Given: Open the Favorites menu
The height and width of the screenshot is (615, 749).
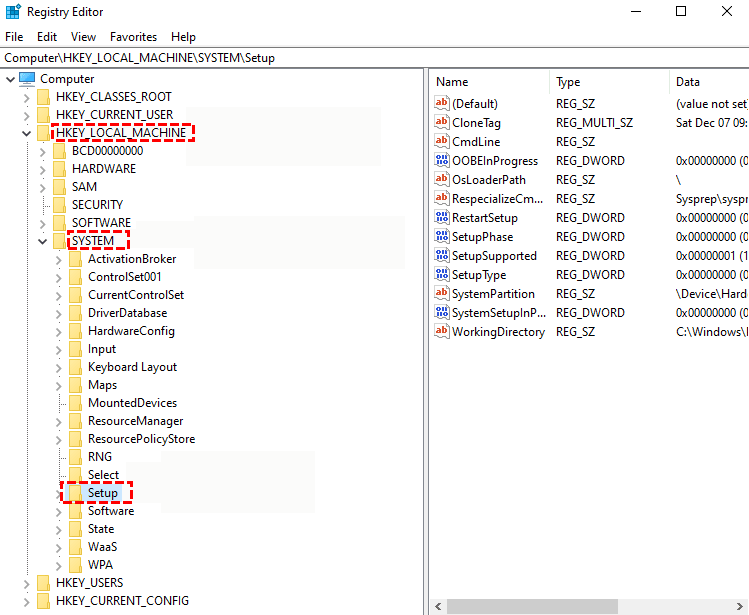Looking at the screenshot, I should click(133, 37).
